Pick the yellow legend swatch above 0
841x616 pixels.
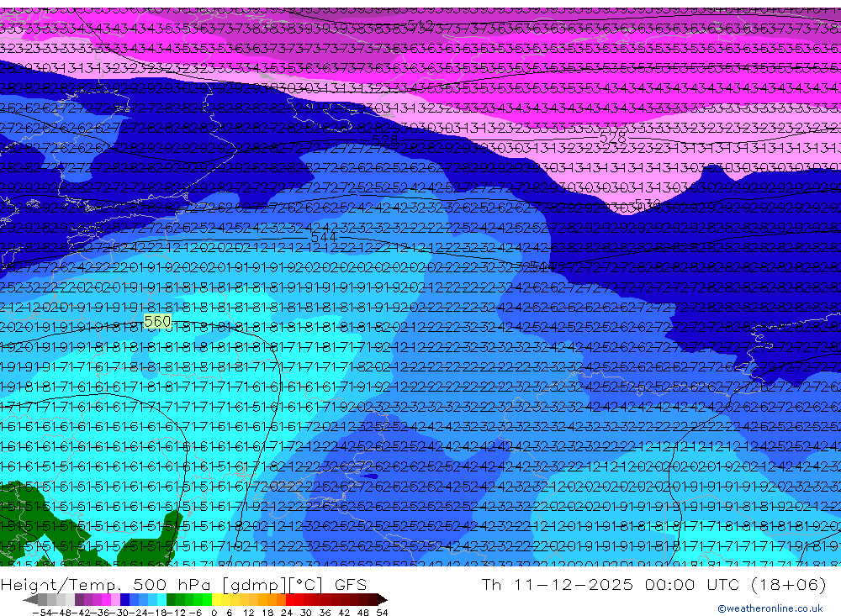click(x=217, y=600)
